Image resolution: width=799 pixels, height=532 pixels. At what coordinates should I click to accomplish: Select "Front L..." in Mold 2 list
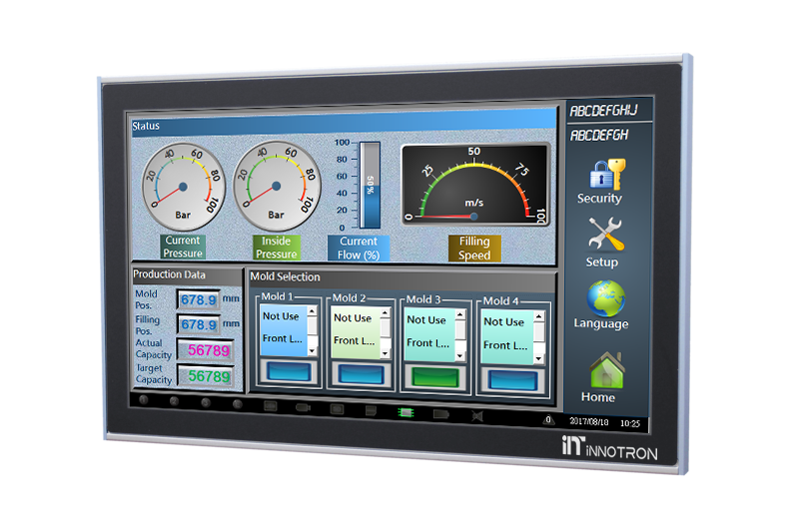point(354,341)
